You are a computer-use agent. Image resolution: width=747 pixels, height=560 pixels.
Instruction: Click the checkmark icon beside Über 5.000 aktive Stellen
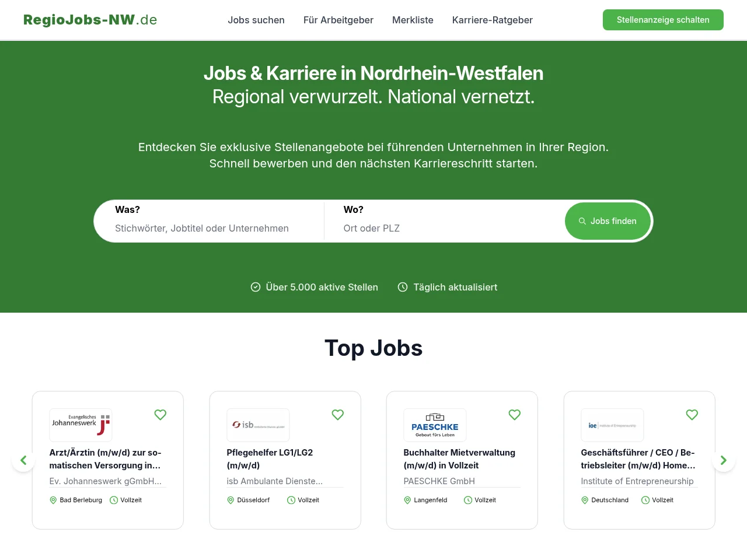[x=256, y=287]
